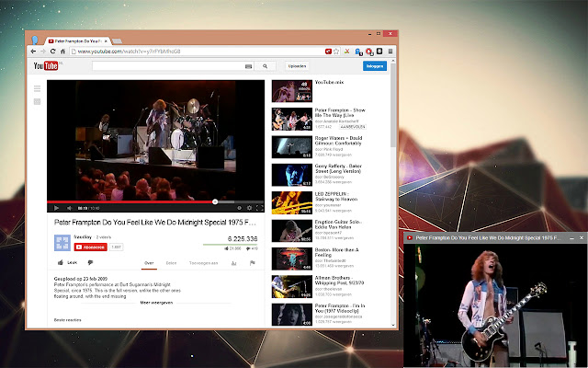Screen dimensions: 588x368
Task: Subscribe using the Abonneren button
Action: (90, 247)
